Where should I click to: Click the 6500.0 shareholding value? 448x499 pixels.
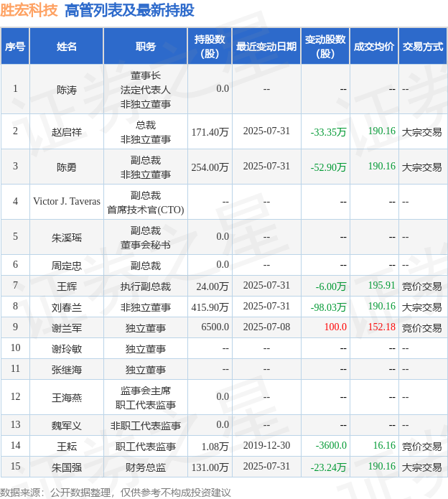[x=215, y=327]
